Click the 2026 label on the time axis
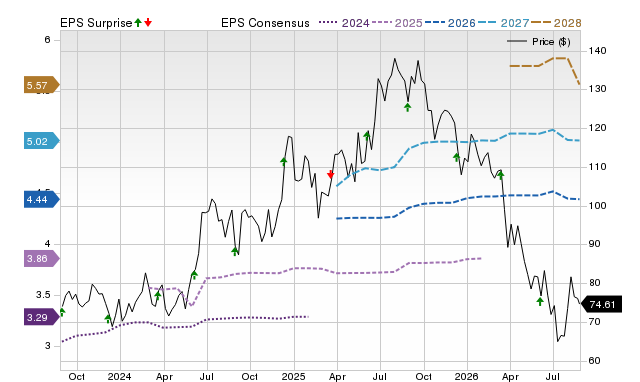Image resolution: width=640 pixels, height=382 pixels. point(466,376)
